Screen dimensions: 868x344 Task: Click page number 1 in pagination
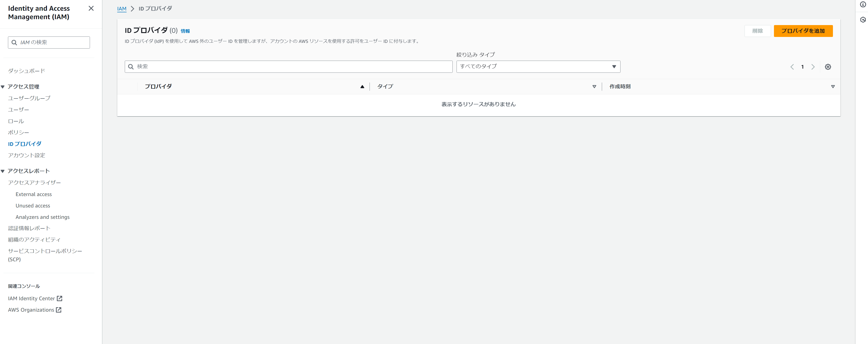click(x=802, y=66)
